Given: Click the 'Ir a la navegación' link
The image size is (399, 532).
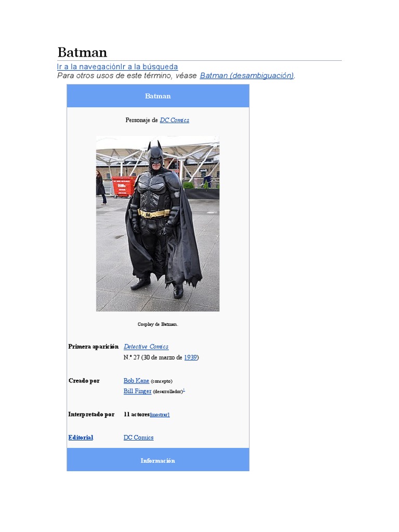Looking at the screenshot, I should click(x=89, y=67).
